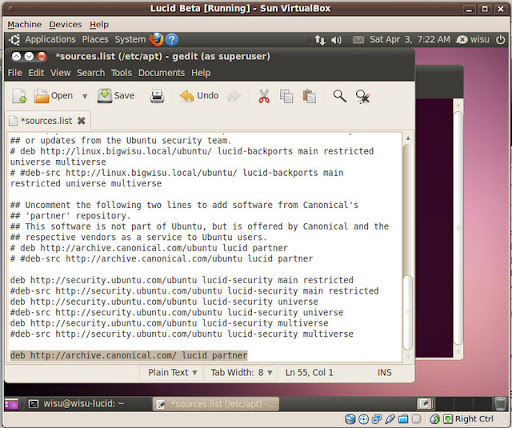Click the mail envelope indicator icon
The height and width of the screenshot is (428, 512).
[358, 40]
